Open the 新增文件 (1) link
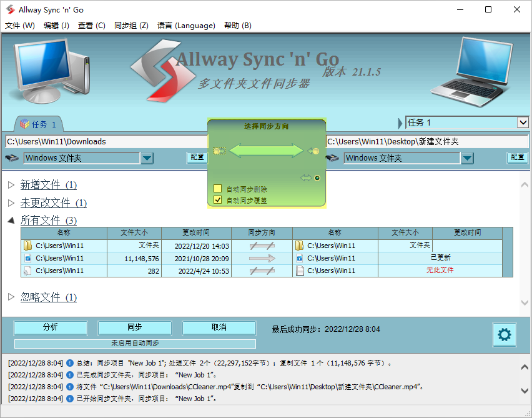The height and width of the screenshot is (418, 532). 49,185
